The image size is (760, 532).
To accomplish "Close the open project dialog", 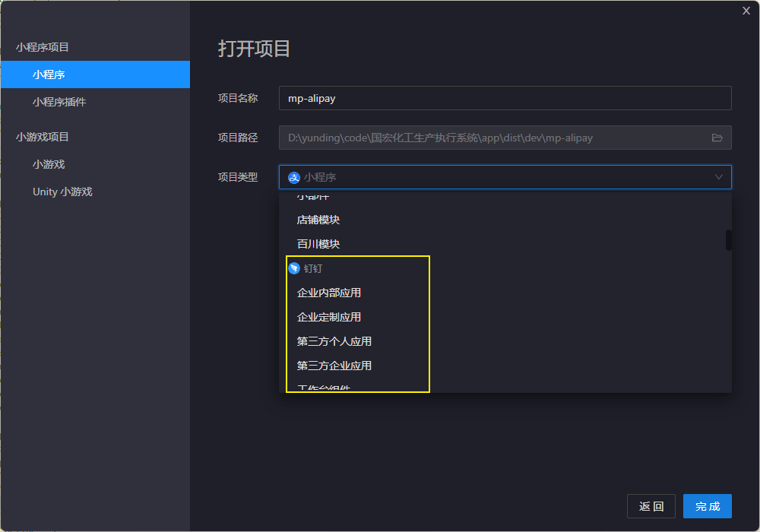I will [x=746, y=11].
